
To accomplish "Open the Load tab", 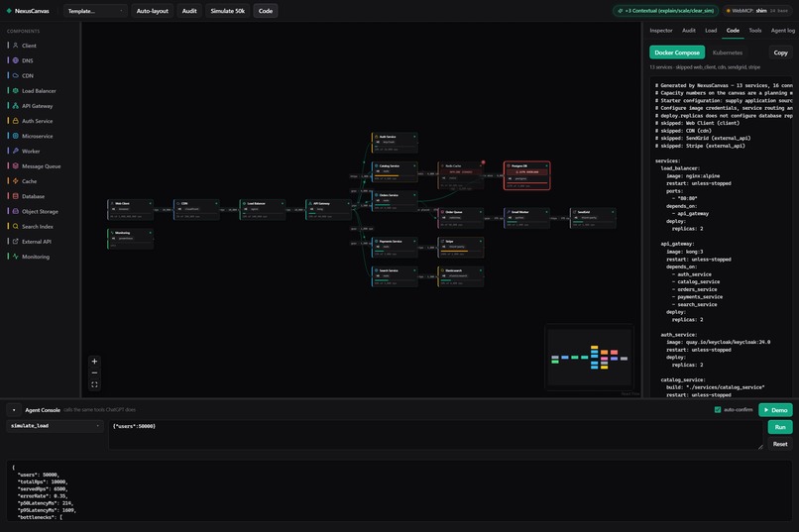I will click(711, 31).
